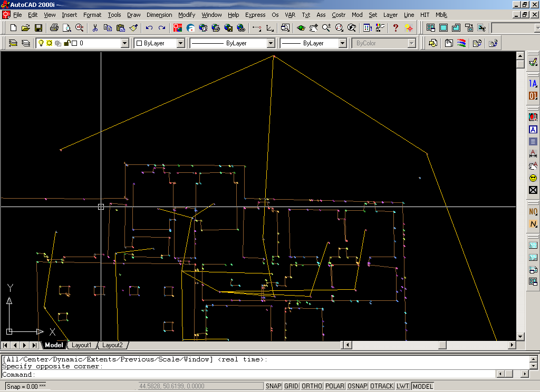Jump to the last layout tab arrow

(x=34, y=345)
